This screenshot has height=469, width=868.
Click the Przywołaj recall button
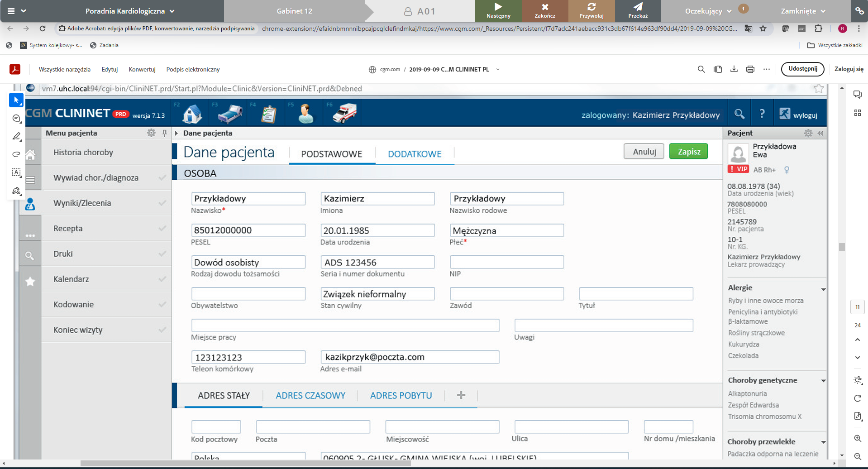coord(591,11)
